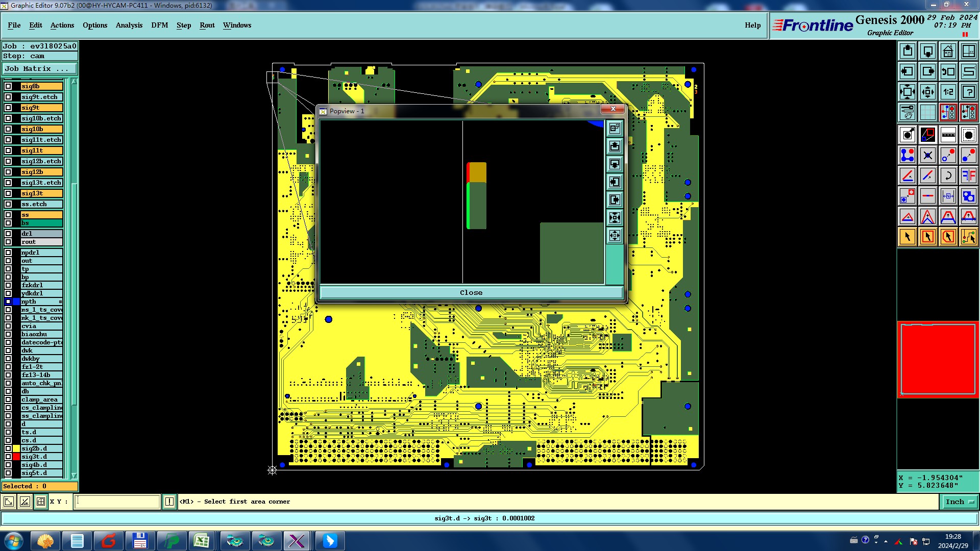Open the Inch units dropdown
The width and height of the screenshot is (980, 551).
tap(959, 502)
